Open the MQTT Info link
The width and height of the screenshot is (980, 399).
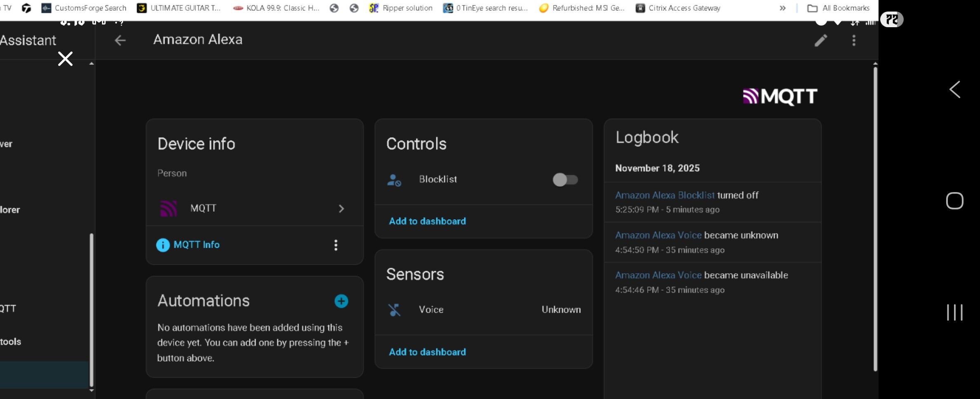[196, 245]
